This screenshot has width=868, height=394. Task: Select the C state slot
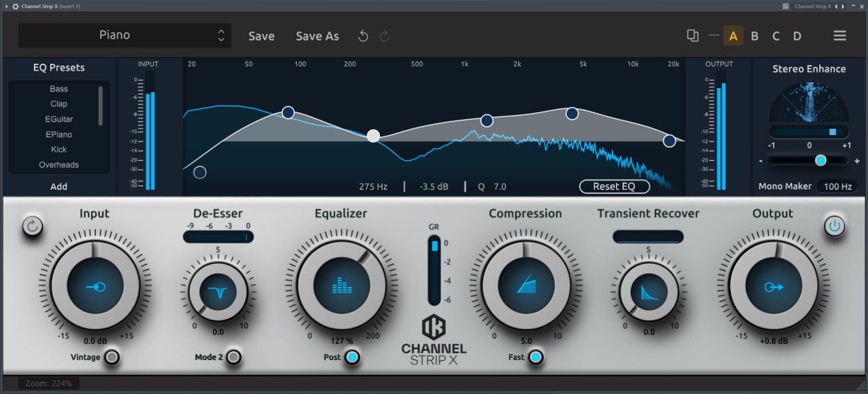pos(776,36)
